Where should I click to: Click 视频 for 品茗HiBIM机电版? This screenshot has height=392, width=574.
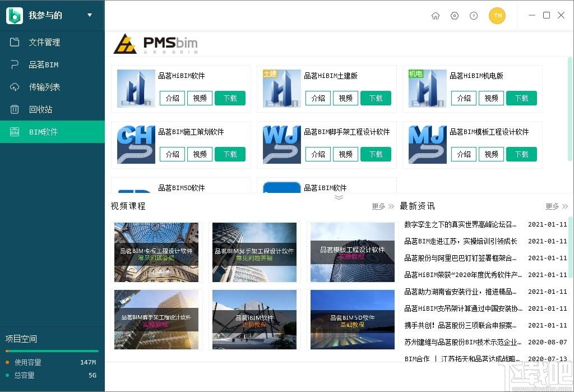point(491,98)
